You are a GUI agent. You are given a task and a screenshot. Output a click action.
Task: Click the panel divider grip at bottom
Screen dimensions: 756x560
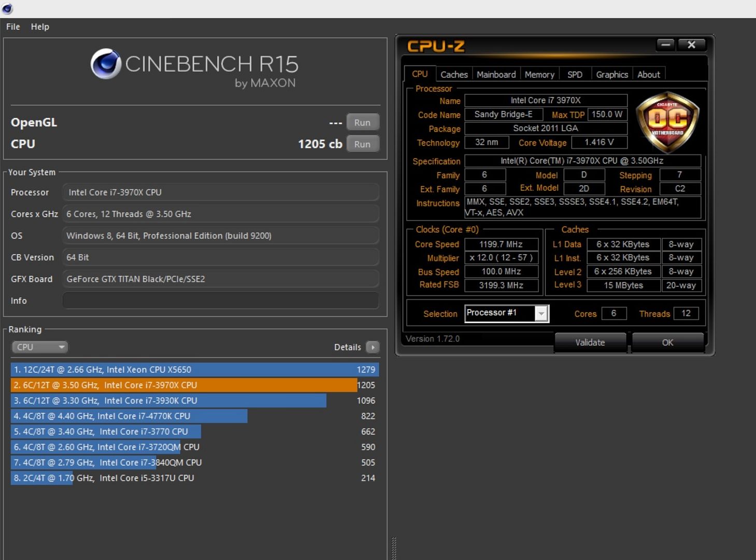[394, 548]
